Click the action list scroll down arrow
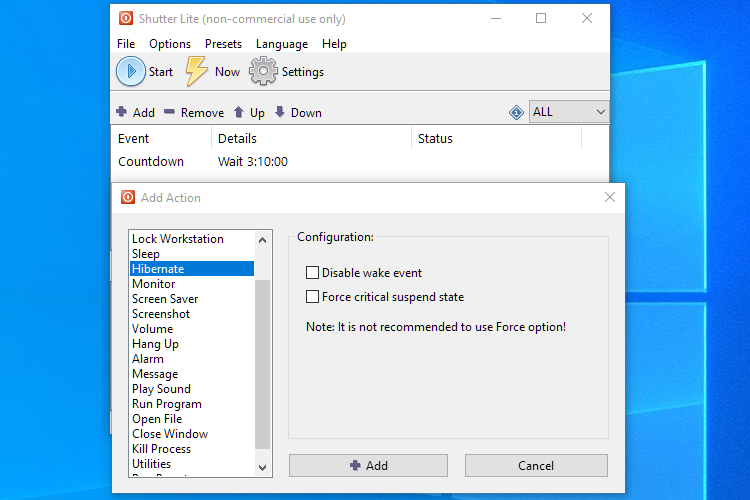 [x=262, y=467]
